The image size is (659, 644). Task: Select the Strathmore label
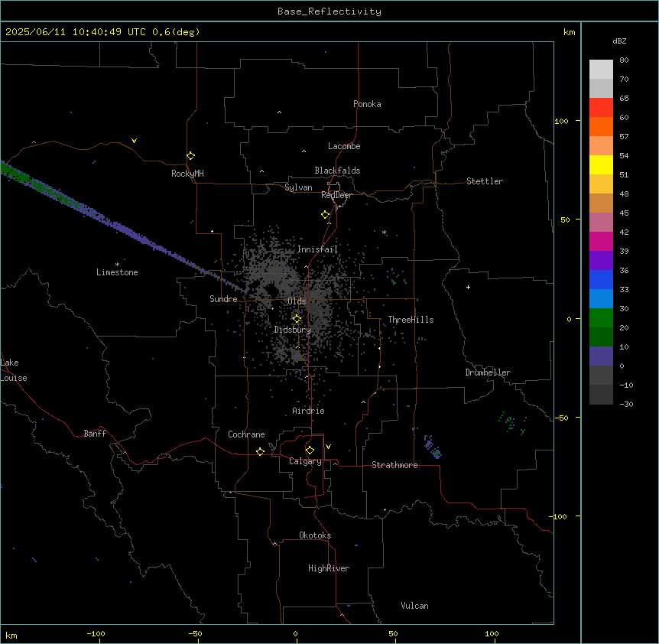pyautogui.click(x=394, y=465)
